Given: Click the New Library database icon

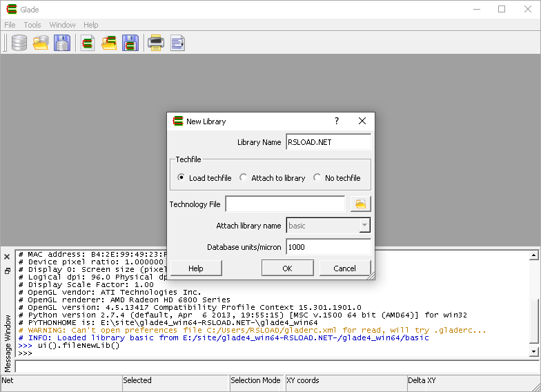Looking at the screenshot, I should click(x=19, y=43).
